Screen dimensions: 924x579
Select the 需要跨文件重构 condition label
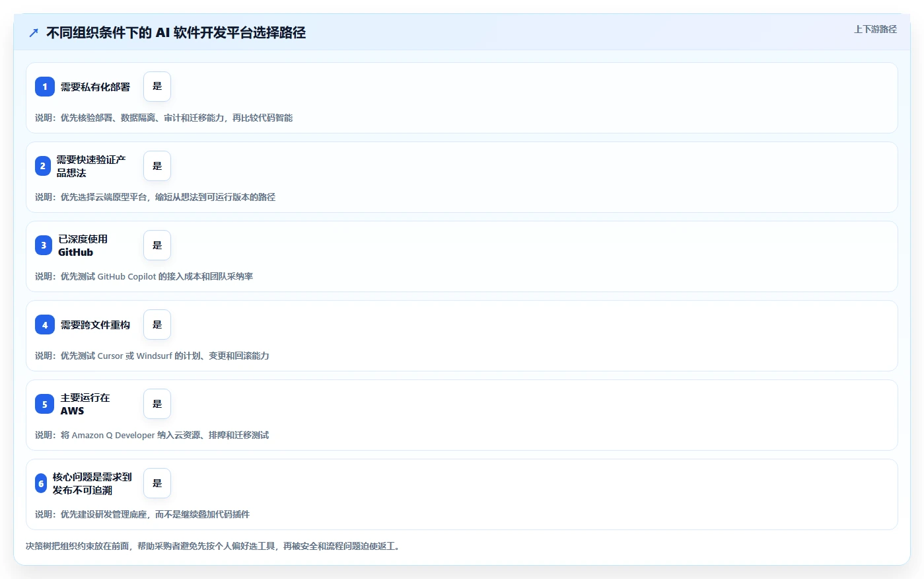click(95, 325)
